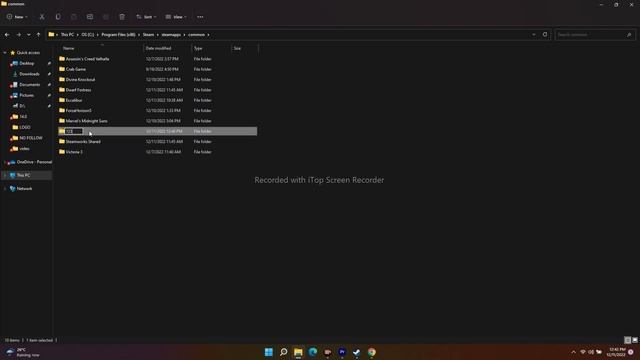Viewport: 640px width, 360px height.
Task: Click the Copy icon in toolbar
Action: coord(58,17)
